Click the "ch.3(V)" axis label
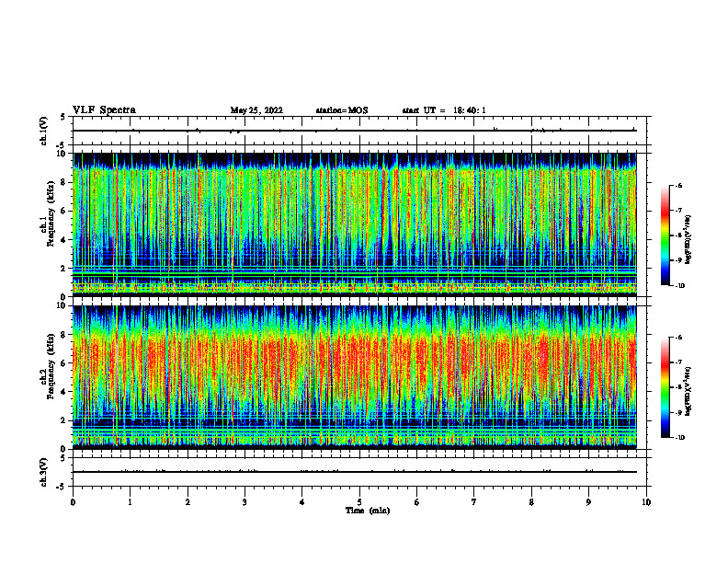Screen dimensions: 728x563 [43, 472]
